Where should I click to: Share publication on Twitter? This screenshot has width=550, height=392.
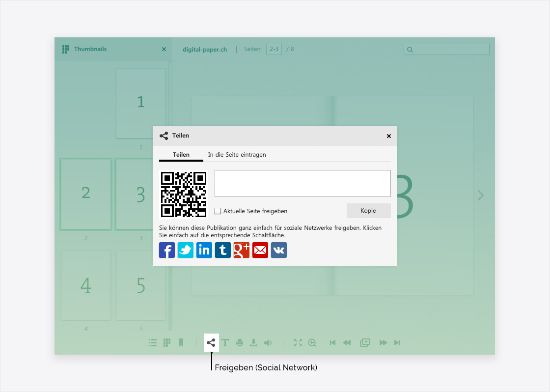tap(186, 250)
